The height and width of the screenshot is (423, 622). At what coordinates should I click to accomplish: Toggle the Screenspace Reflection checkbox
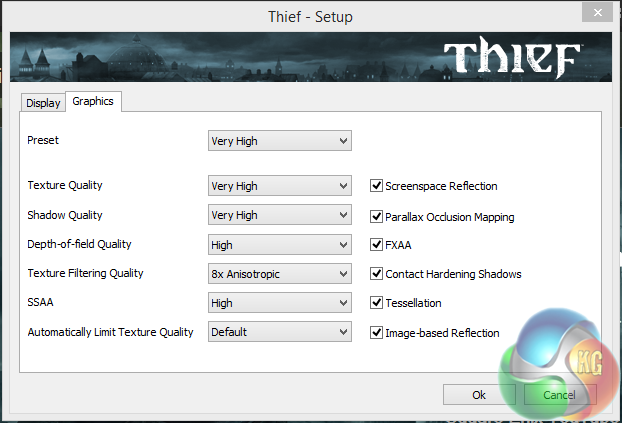pyautogui.click(x=376, y=185)
